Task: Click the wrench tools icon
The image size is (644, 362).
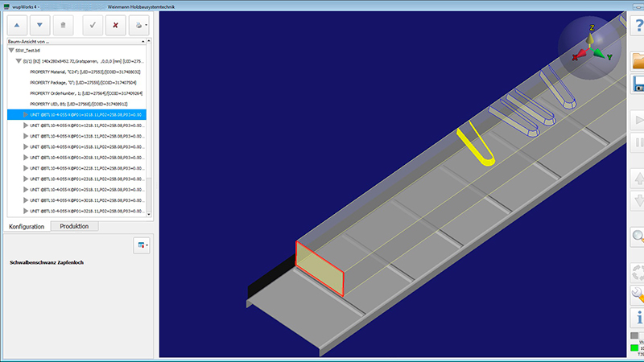Action: tap(638, 295)
